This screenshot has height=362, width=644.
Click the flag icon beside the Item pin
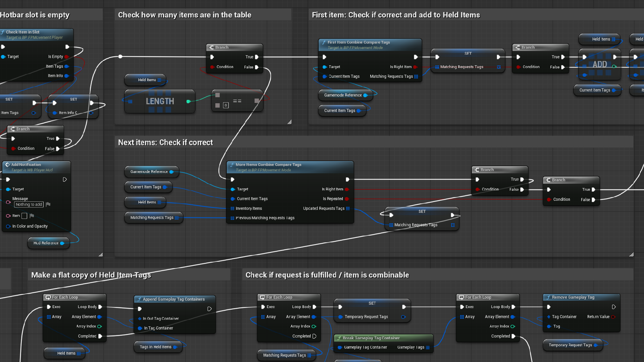tap(32, 216)
